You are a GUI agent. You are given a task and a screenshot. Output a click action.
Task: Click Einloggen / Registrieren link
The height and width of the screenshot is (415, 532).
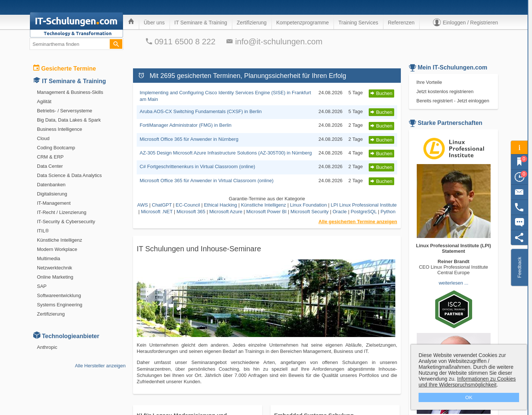pos(470,23)
